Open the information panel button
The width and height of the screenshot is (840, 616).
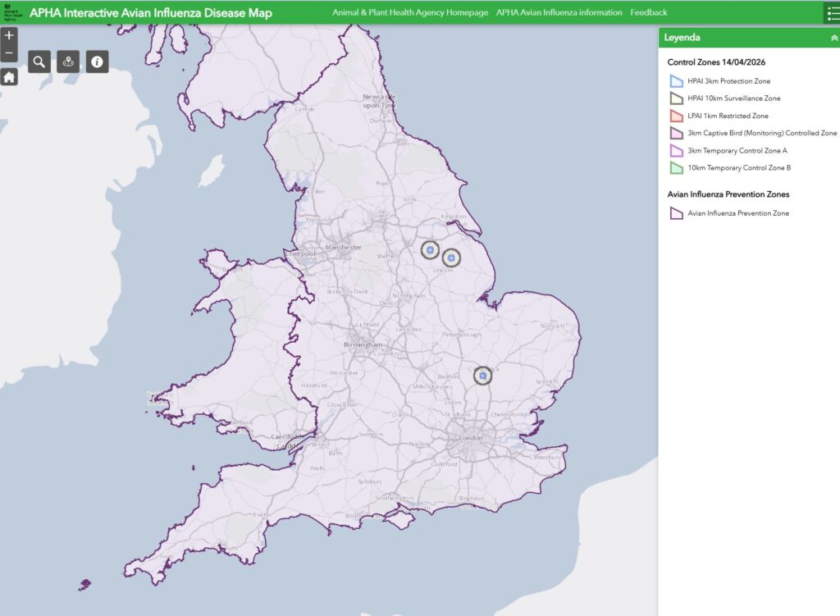pyautogui.click(x=97, y=62)
